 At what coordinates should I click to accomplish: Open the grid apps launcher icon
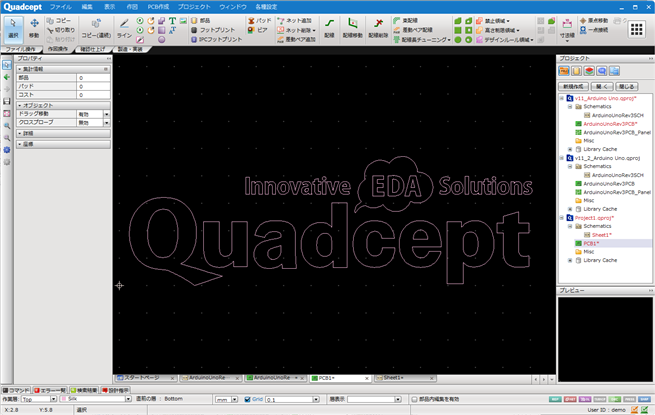point(637,29)
